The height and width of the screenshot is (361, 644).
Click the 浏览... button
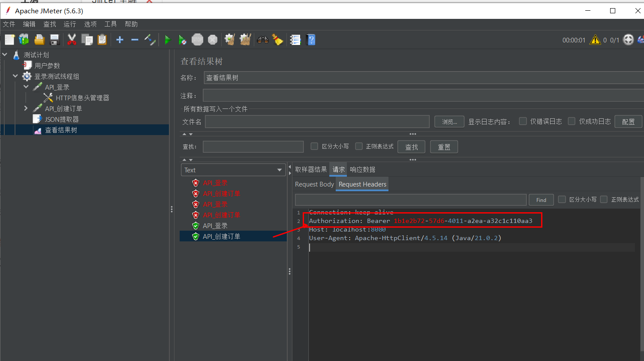(449, 122)
